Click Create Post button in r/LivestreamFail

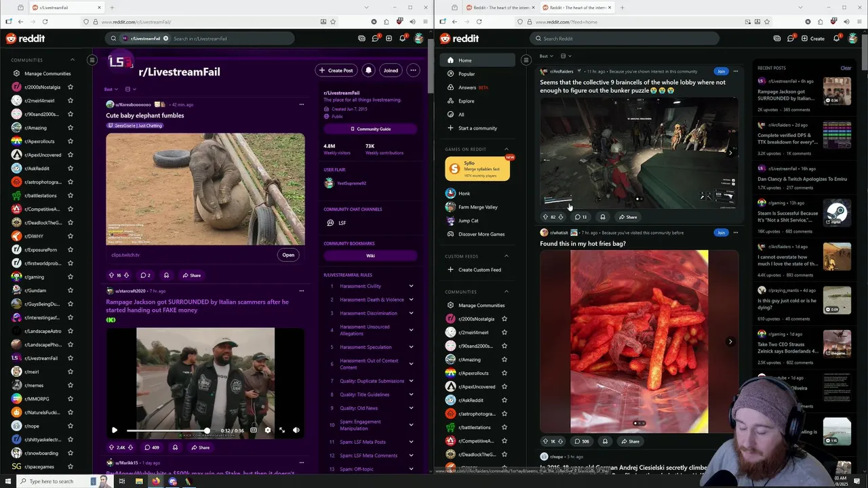[336, 70]
